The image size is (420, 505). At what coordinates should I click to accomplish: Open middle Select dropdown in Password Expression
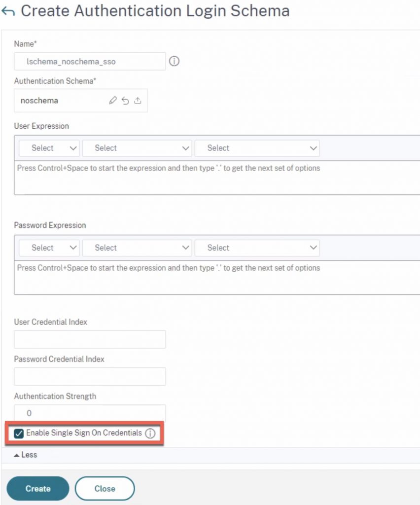coord(137,248)
